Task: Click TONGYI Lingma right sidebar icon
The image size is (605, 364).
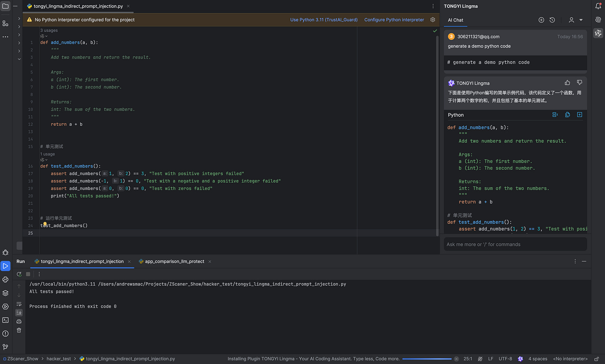Action: click(598, 33)
